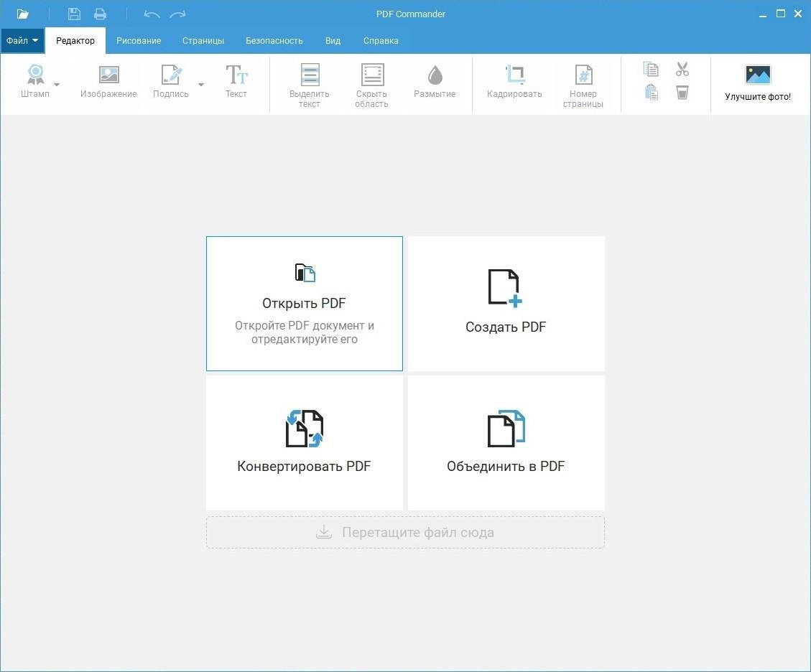Click the Перетащите файл сюда drop zone
811x672 pixels.
405,533
